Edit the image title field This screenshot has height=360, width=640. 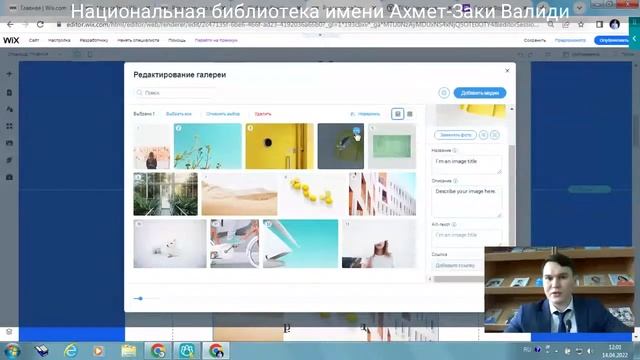tap(467, 165)
